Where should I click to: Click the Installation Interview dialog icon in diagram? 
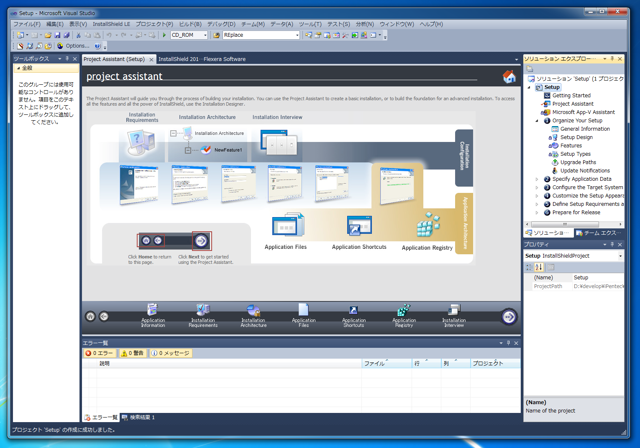click(x=279, y=142)
